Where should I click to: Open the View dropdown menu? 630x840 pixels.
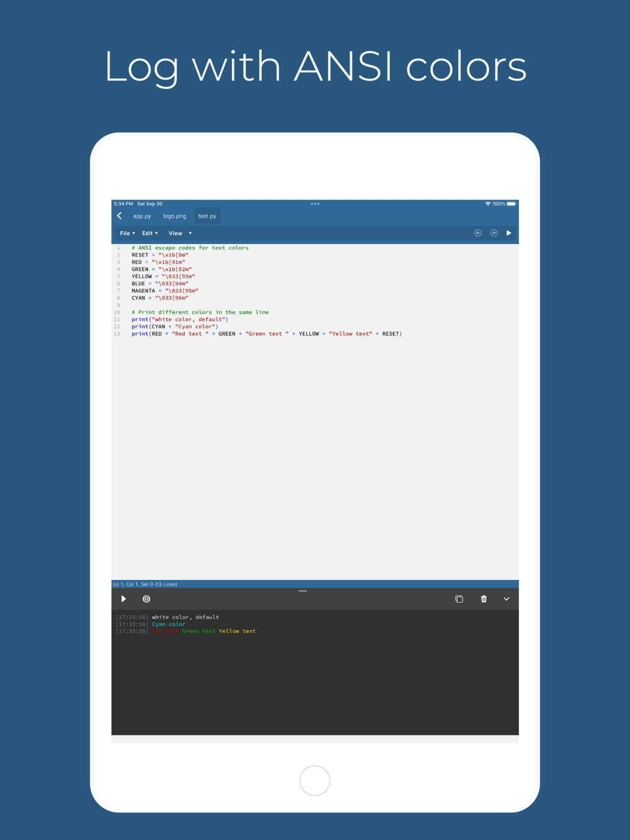point(180,233)
